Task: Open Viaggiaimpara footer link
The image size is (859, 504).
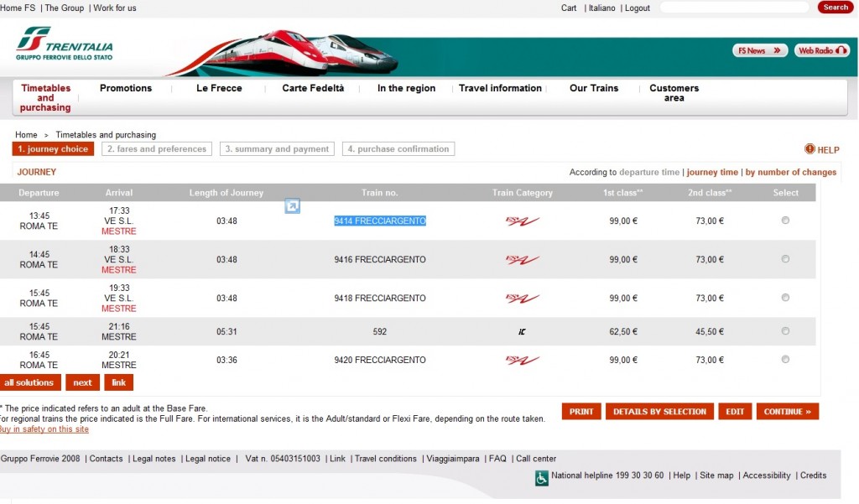Action: 452,459
